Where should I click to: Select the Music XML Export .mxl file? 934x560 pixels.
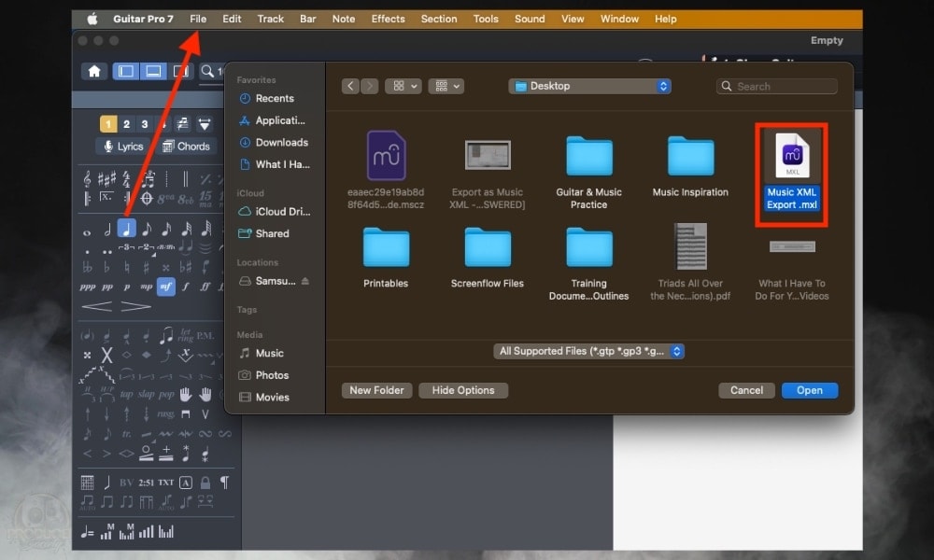coord(792,173)
